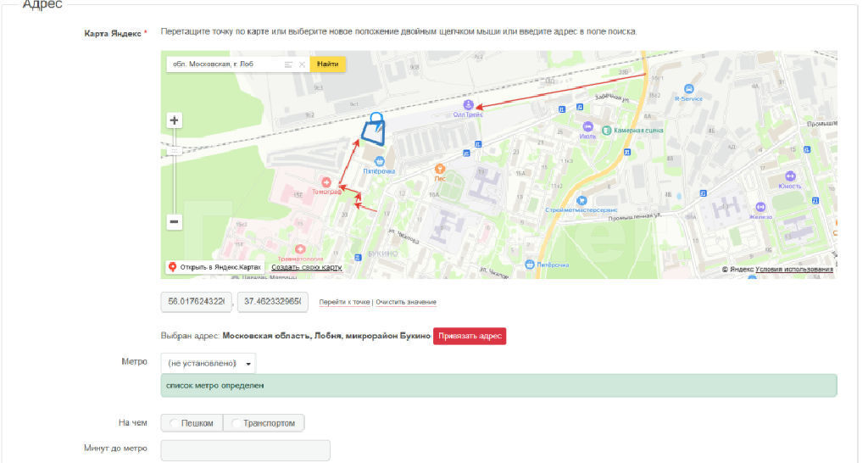Click the Томограф medical icon on the map
The image size is (868, 463).
326,181
